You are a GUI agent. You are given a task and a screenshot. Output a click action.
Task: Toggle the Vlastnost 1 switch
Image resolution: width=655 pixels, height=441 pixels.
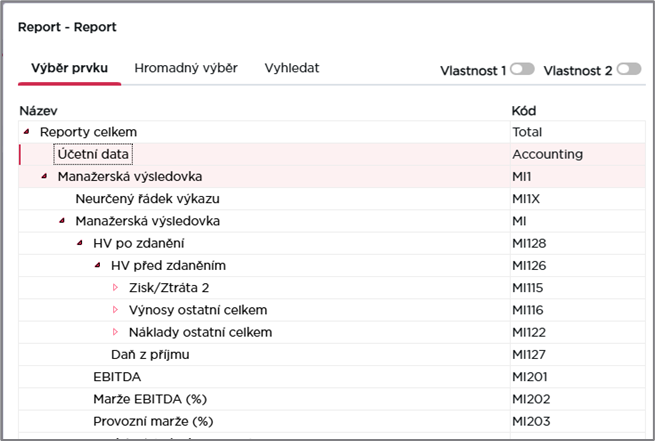coord(522,69)
